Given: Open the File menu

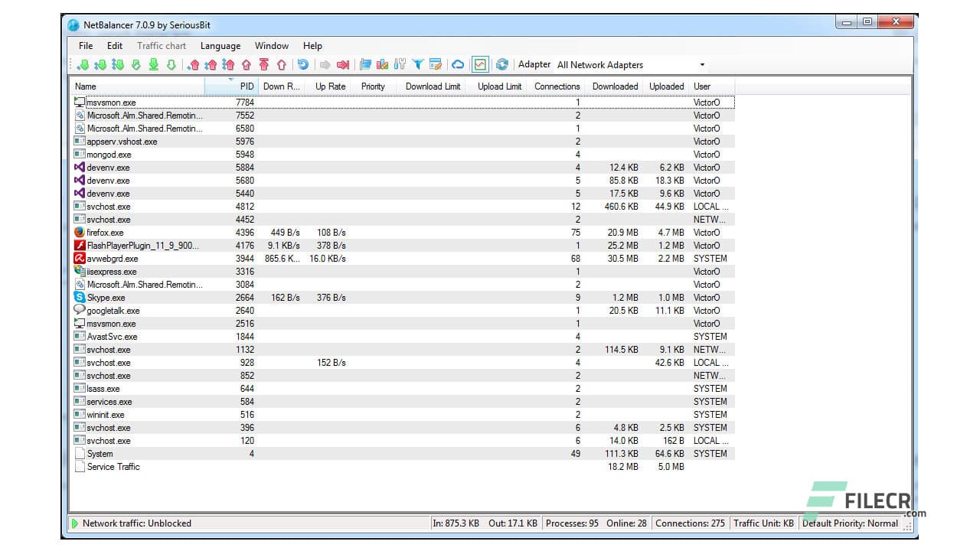Looking at the screenshot, I should coord(85,45).
